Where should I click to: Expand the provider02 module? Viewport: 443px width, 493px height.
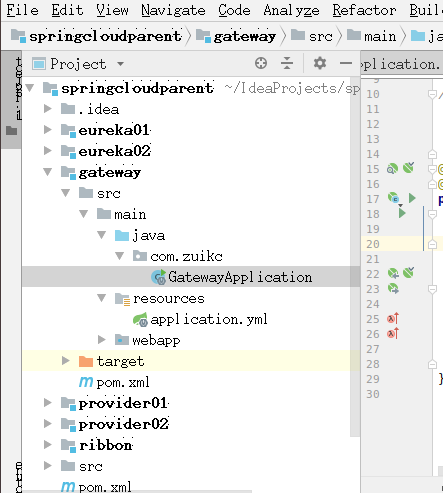(48, 424)
